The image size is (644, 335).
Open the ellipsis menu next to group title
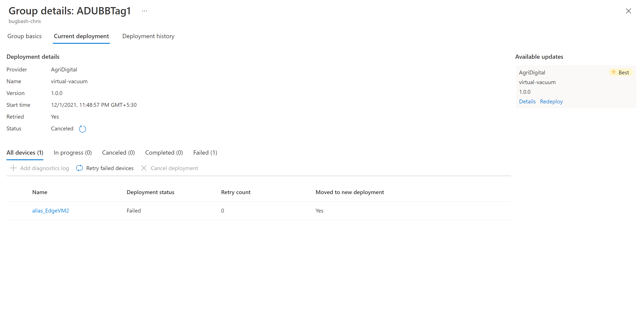tap(144, 11)
